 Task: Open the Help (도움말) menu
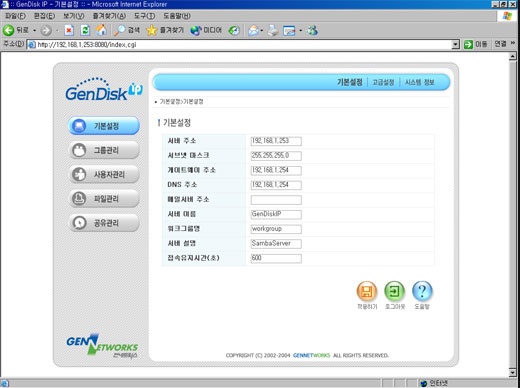coord(177,16)
